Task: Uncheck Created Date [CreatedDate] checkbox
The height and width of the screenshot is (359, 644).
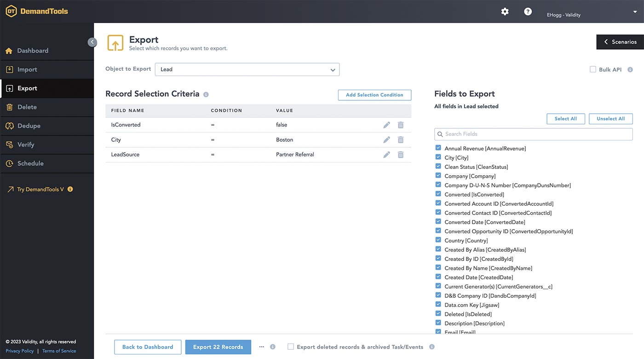Action: (438, 277)
